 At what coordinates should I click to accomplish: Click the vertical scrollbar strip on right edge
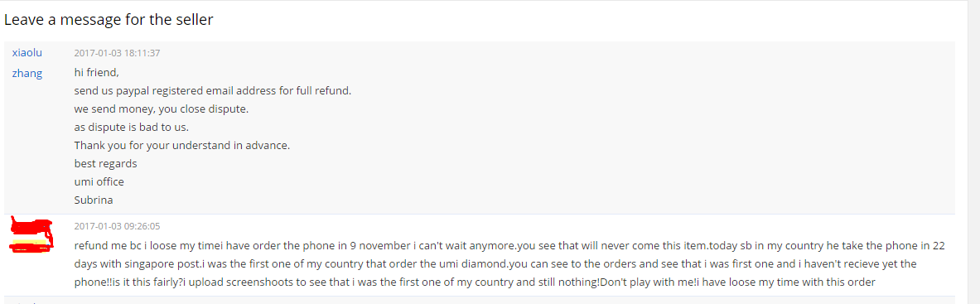973,152
